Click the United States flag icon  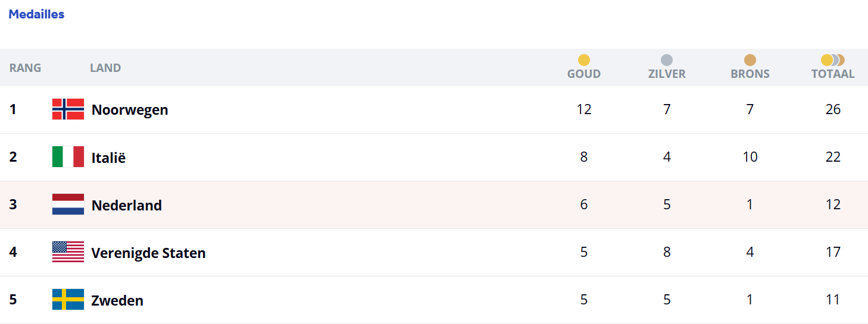coord(68,252)
